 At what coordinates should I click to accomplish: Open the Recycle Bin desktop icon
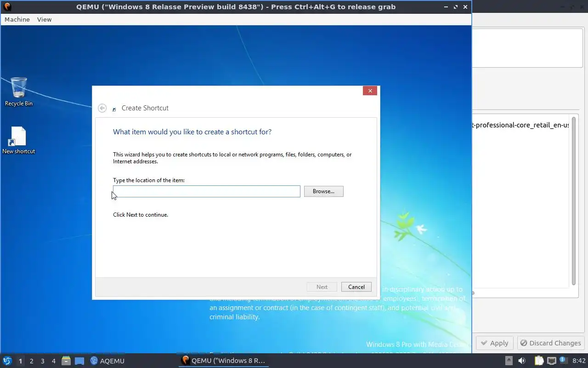pyautogui.click(x=19, y=92)
